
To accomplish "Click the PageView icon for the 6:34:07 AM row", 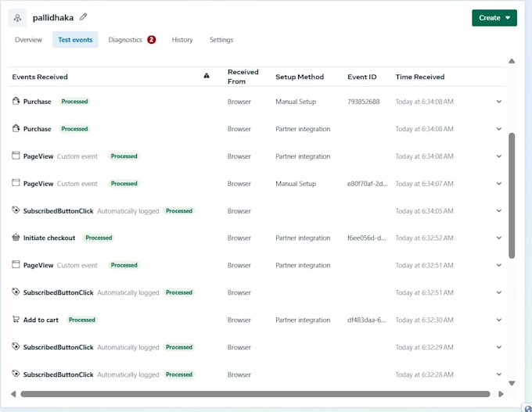I will point(16,183).
